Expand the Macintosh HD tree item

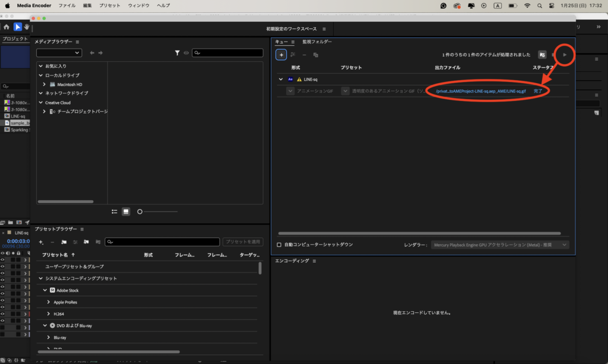tap(45, 84)
